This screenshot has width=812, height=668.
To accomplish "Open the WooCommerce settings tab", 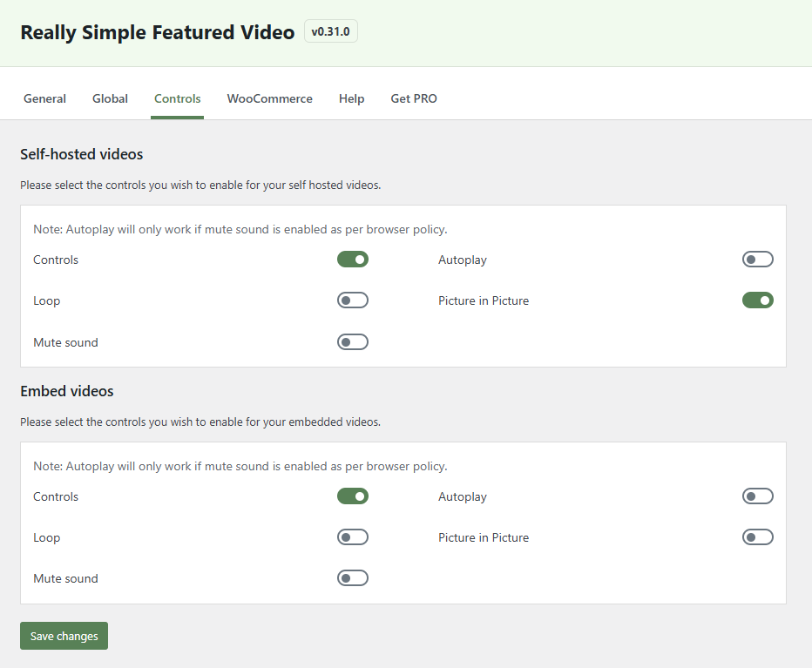I will 269,98.
